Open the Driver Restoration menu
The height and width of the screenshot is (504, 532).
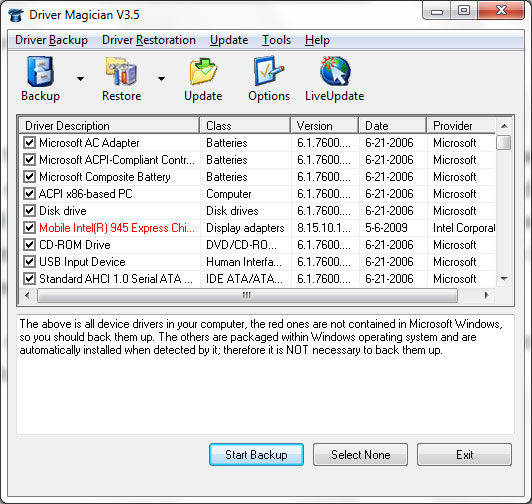tap(149, 40)
